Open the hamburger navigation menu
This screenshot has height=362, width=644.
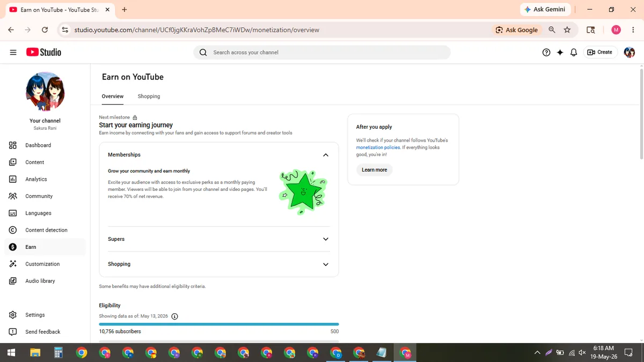tap(13, 52)
